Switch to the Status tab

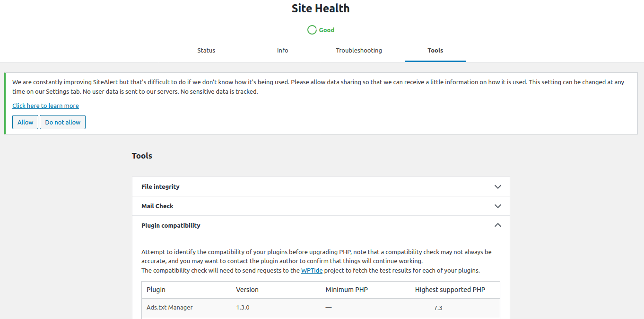206,50
